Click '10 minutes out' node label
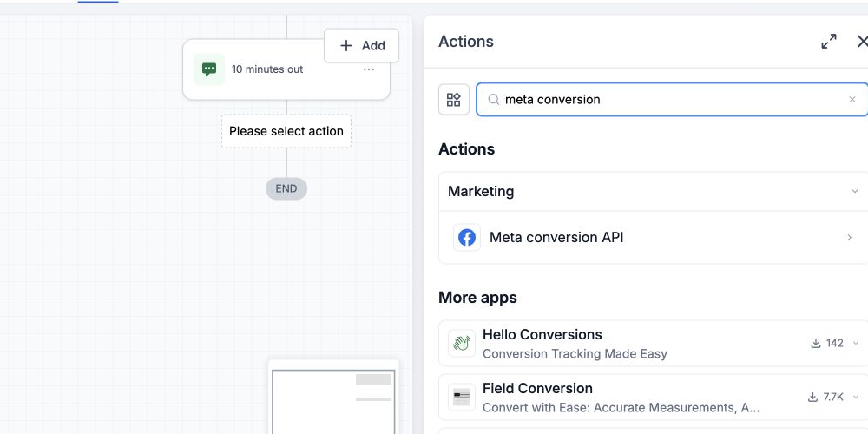Viewport: 868px width, 434px height. pos(267,69)
